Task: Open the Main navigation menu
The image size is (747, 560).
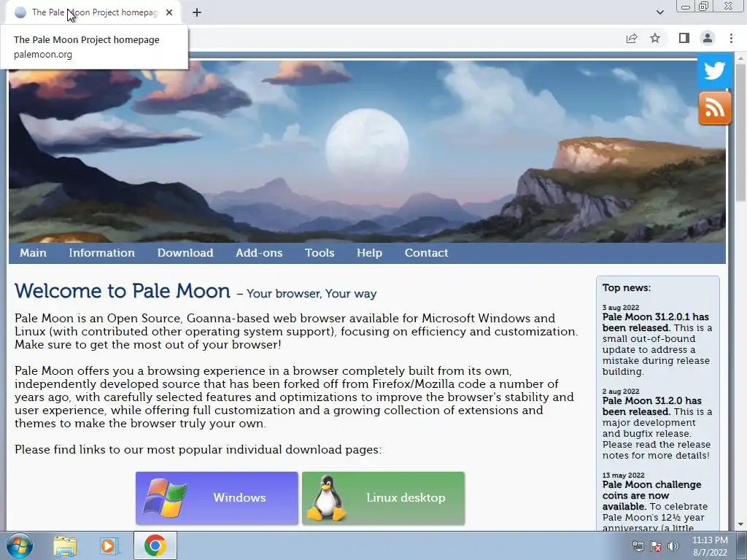Action: 33,253
